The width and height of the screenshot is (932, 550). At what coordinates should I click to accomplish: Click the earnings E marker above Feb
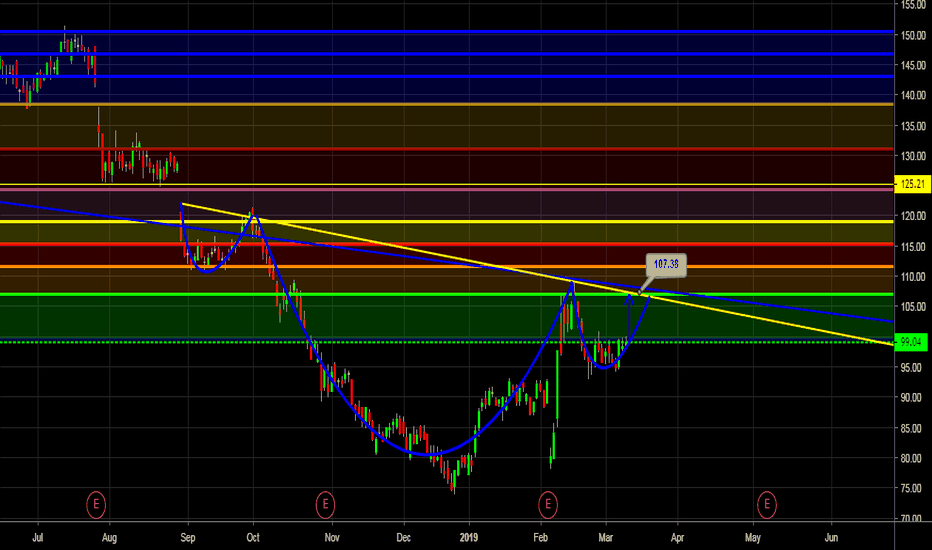click(x=547, y=505)
